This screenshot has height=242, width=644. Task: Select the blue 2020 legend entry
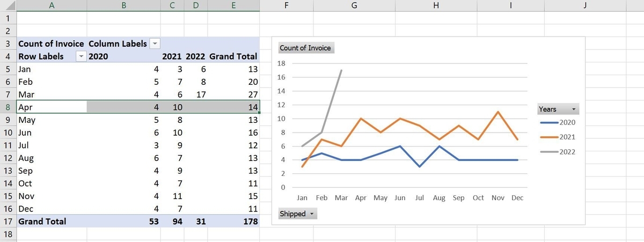click(x=557, y=123)
